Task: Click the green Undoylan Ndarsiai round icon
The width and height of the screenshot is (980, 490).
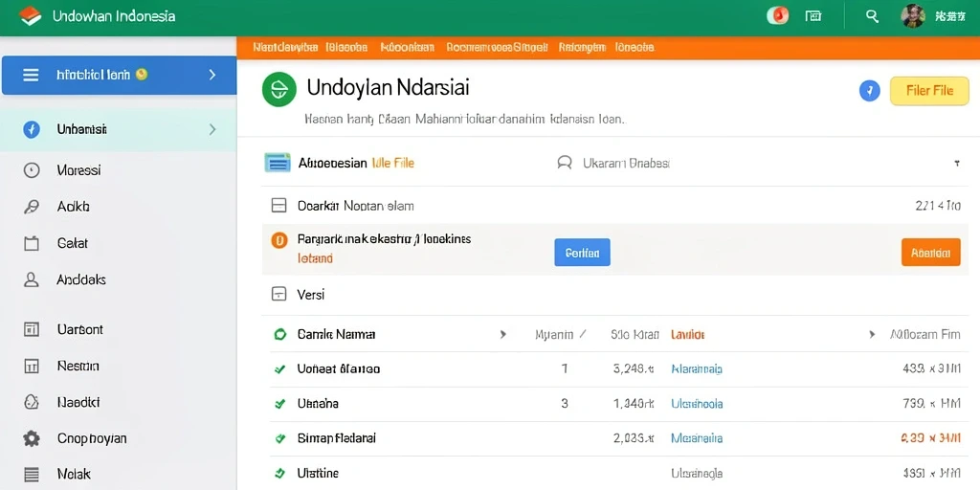Action: click(x=278, y=90)
